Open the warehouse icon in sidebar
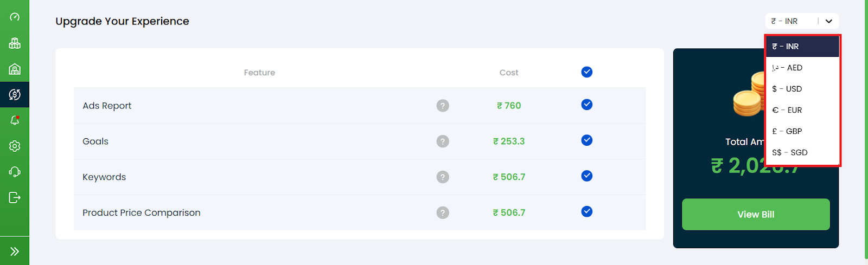 tap(15, 69)
